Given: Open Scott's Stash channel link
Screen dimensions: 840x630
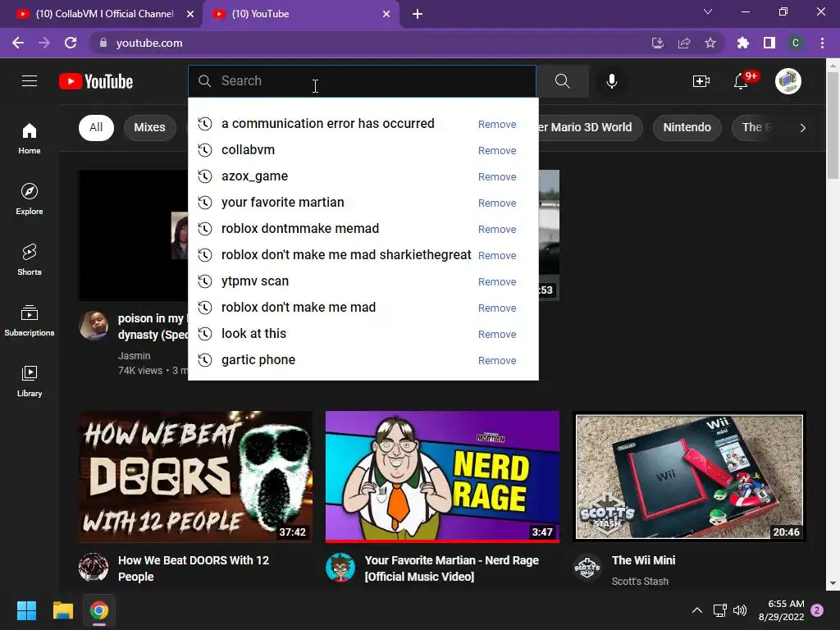Looking at the screenshot, I should coord(640,582).
